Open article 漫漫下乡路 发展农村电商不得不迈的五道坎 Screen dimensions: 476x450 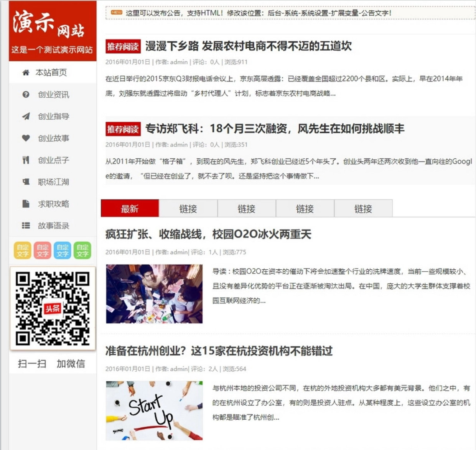point(248,46)
